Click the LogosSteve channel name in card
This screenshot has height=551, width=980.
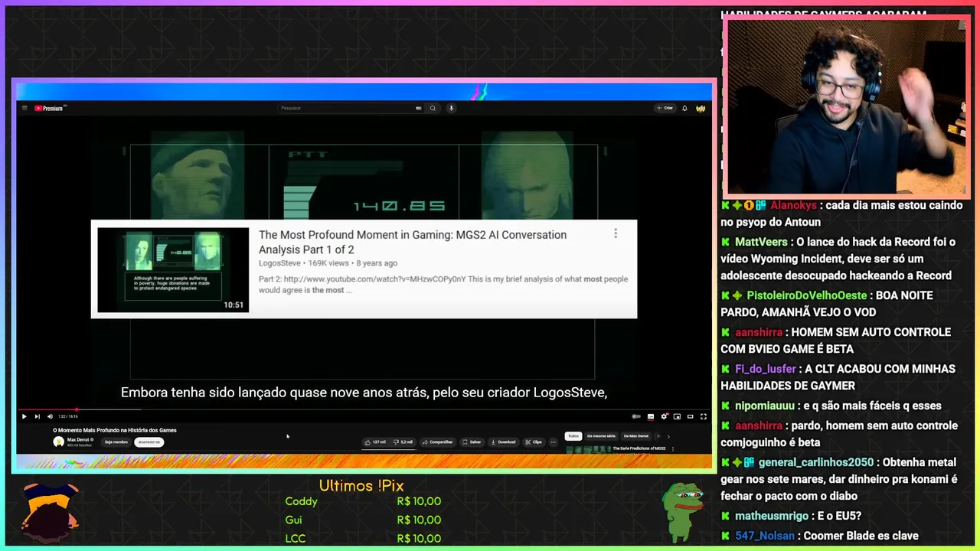click(279, 263)
